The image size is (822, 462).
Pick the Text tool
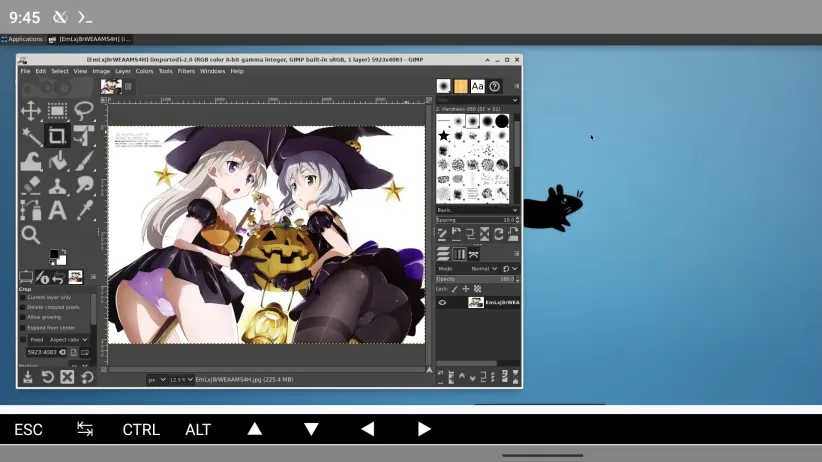57,210
